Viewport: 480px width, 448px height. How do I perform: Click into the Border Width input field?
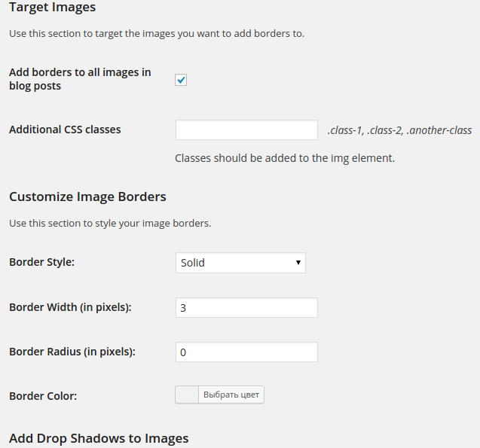pyautogui.click(x=246, y=307)
